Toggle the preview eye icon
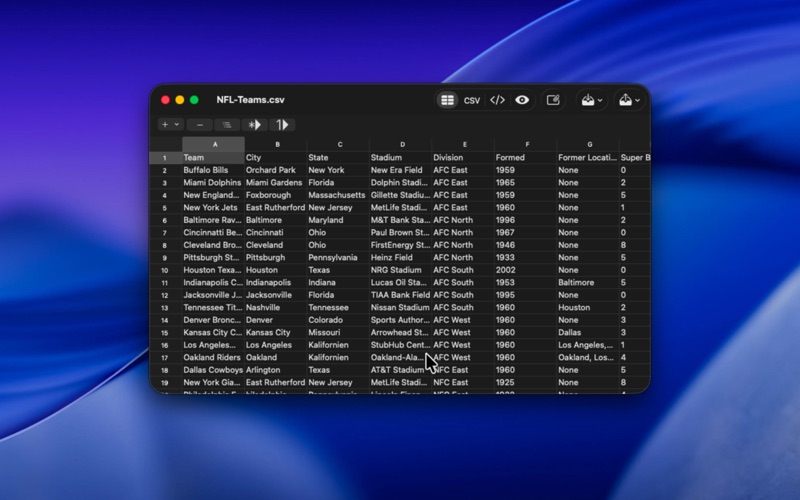800x500 pixels. click(x=522, y=100)
